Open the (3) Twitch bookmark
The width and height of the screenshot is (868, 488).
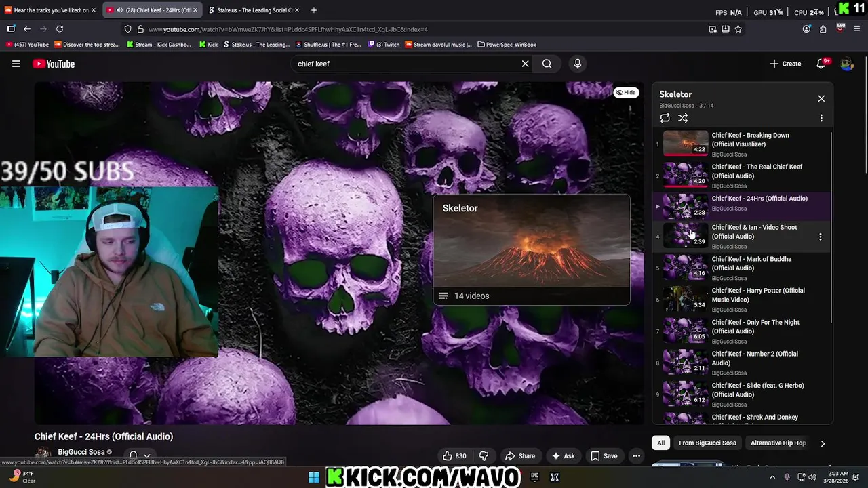[x=384, y=45]
